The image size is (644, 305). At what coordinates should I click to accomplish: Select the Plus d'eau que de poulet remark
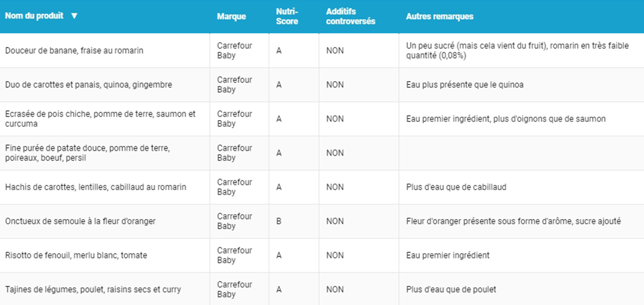tap(451, 290)
